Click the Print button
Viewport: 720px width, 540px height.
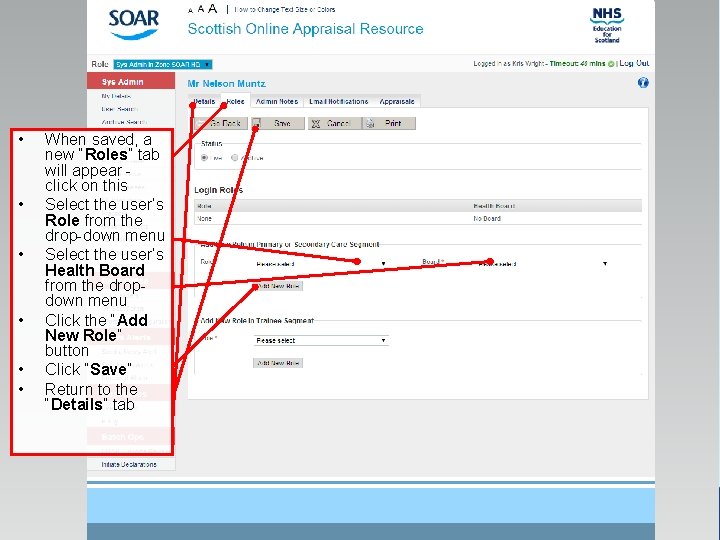389,123
